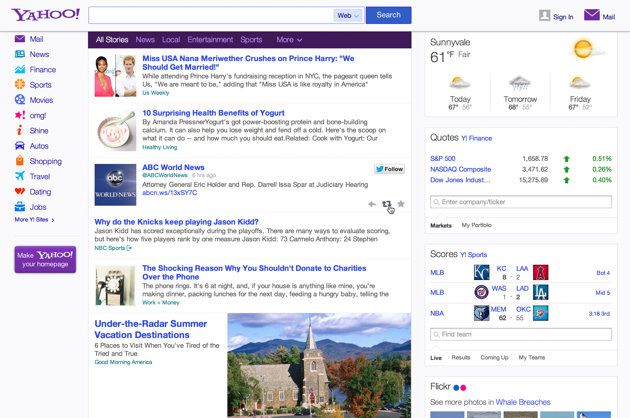Screen dimensions: 630x418
Task: Follow ABC World News on Twitter
Action: [389, 169]
